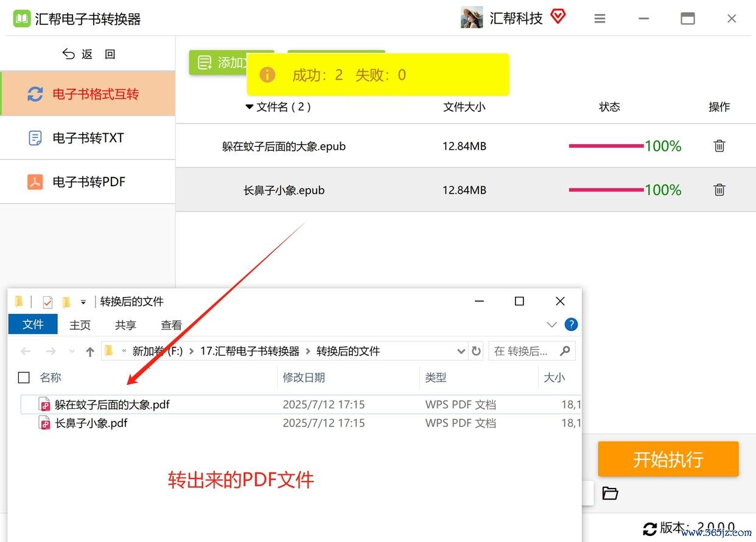
Task: Click 开始执行 orange button
Action: coord(668,459)
